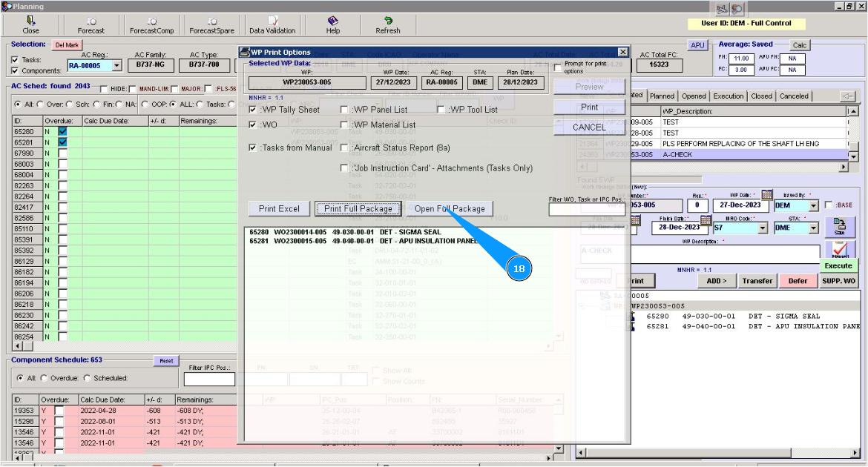Click the ADD > button

tap(717, 280)
